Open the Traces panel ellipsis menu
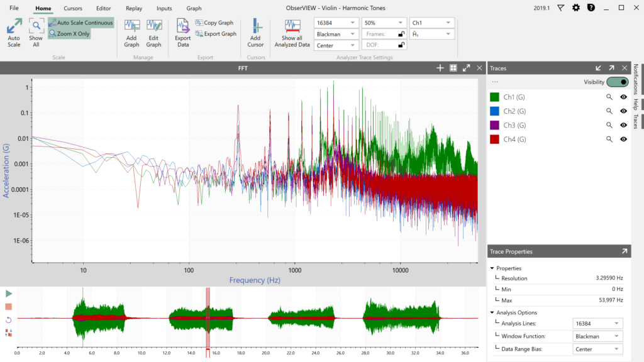 [495, 82]
